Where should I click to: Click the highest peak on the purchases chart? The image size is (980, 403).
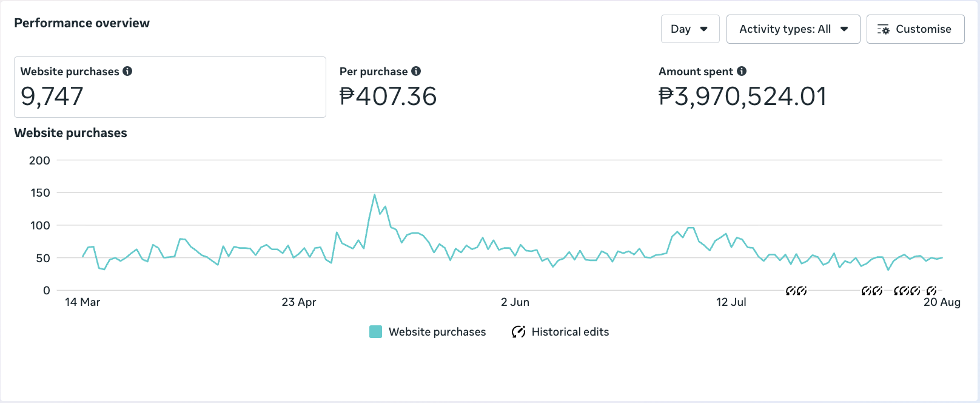tap(375, 195)
